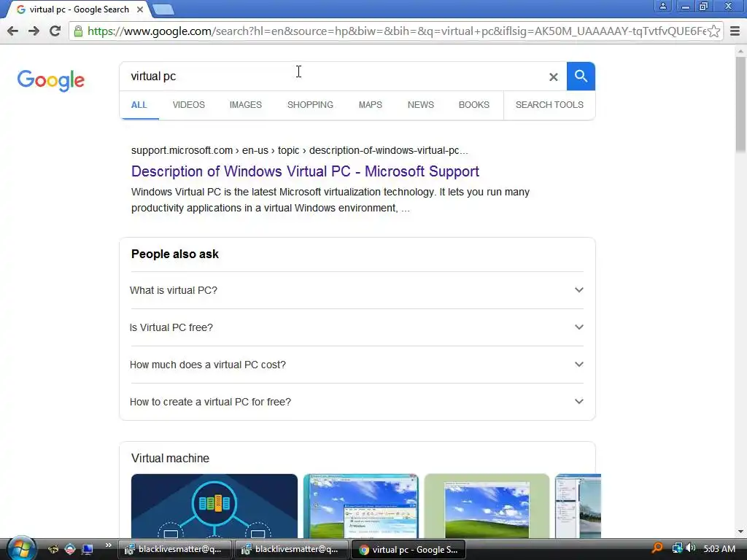The width and height of the screenshot is (747, 560).
Task: Bookmark this page with the star icon
Action: click(713, 31)
